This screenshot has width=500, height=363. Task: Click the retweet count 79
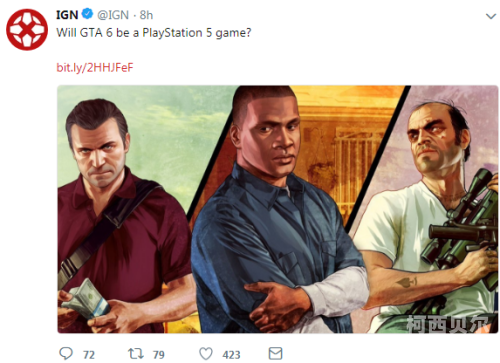tap(159, 355)
